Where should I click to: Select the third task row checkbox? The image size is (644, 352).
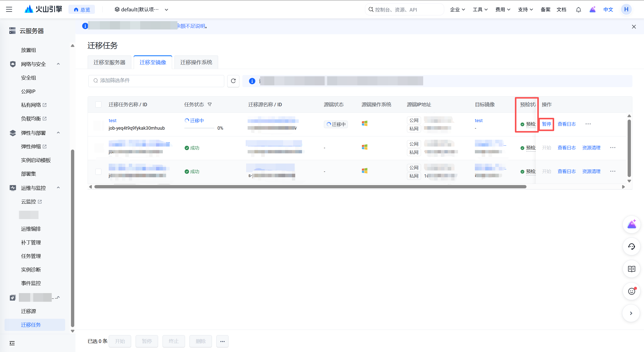click(x=98, y=171)
